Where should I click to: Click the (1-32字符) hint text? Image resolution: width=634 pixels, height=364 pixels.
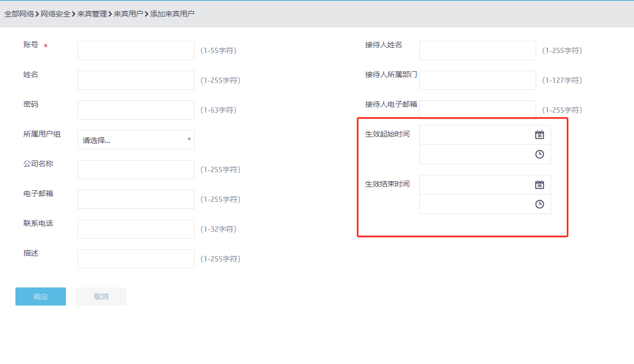[x=218, y=229]
